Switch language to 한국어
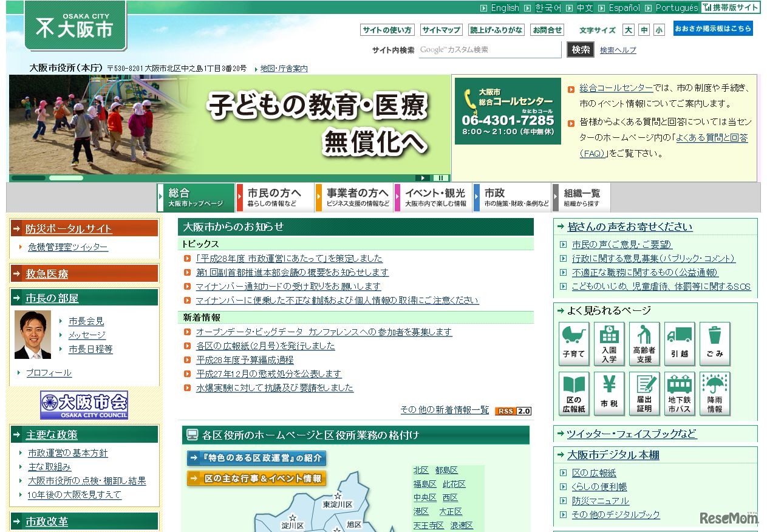 pyautogui.click(x=548, y=8)
